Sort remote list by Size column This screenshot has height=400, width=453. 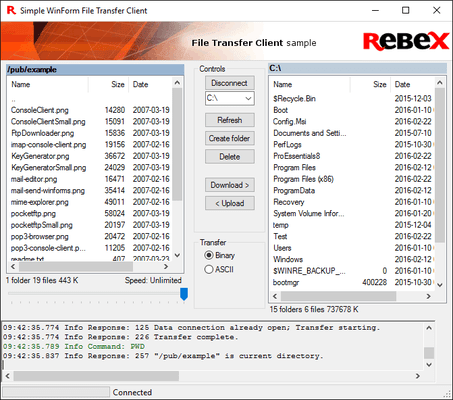[108, 85]
